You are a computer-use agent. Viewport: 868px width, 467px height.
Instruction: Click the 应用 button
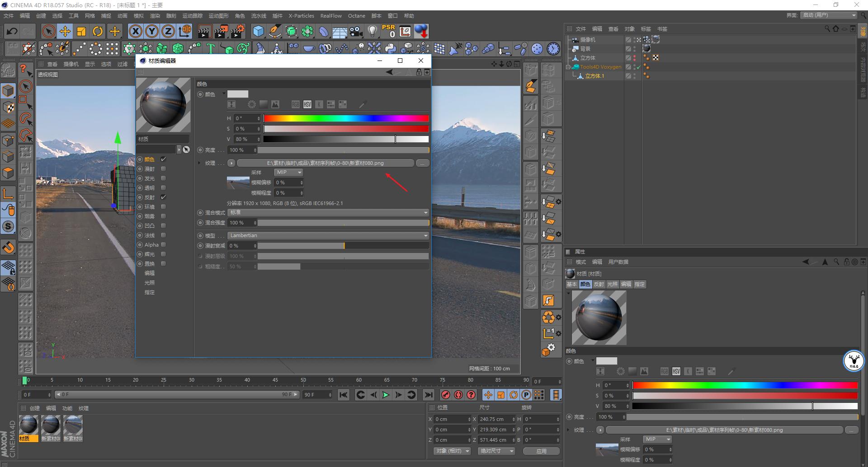(x=541, y=451)
